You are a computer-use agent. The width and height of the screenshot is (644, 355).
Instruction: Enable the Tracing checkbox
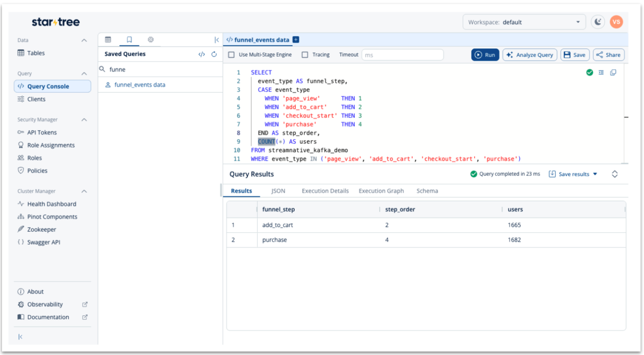(x=305, y=55)
